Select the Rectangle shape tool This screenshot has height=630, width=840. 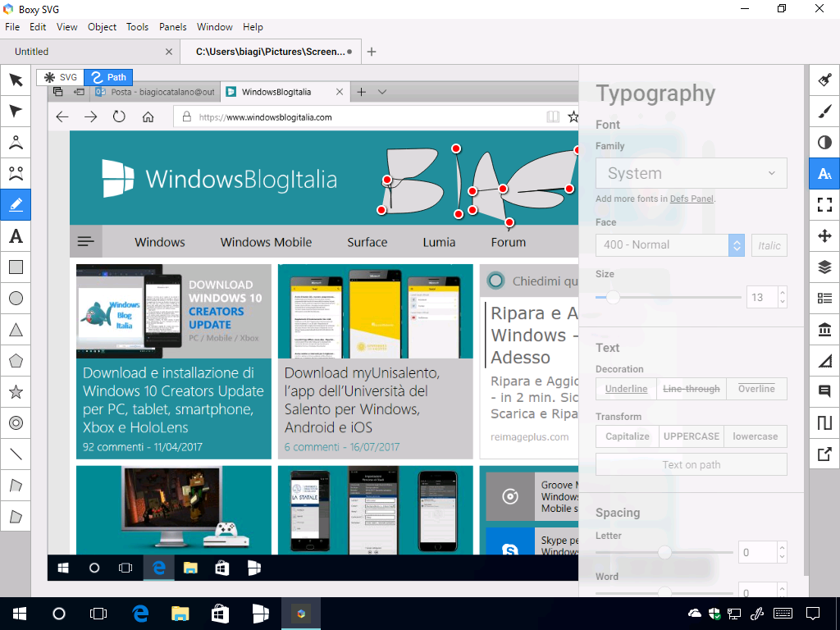tap(16, 267)
